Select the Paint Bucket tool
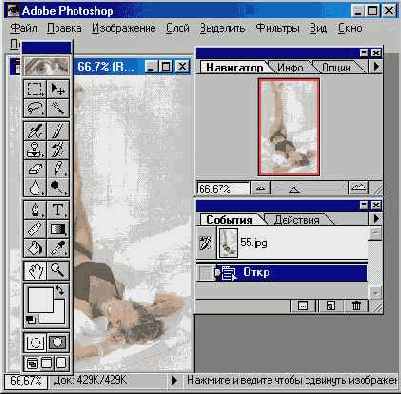This screenshot has width=401, height=394. tap(35, 248)
